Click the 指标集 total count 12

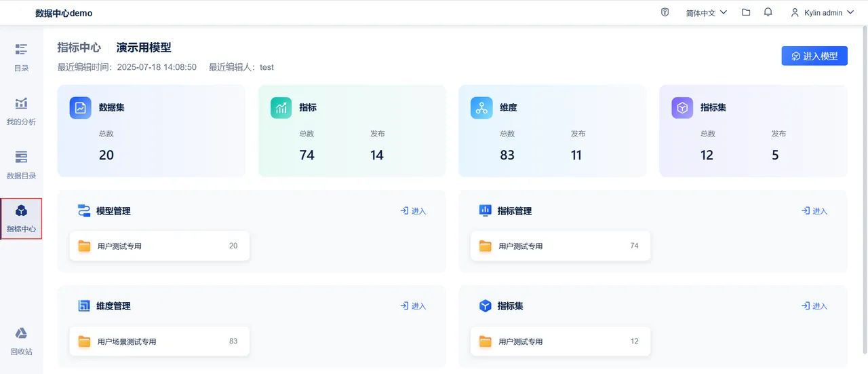(707, 155)
